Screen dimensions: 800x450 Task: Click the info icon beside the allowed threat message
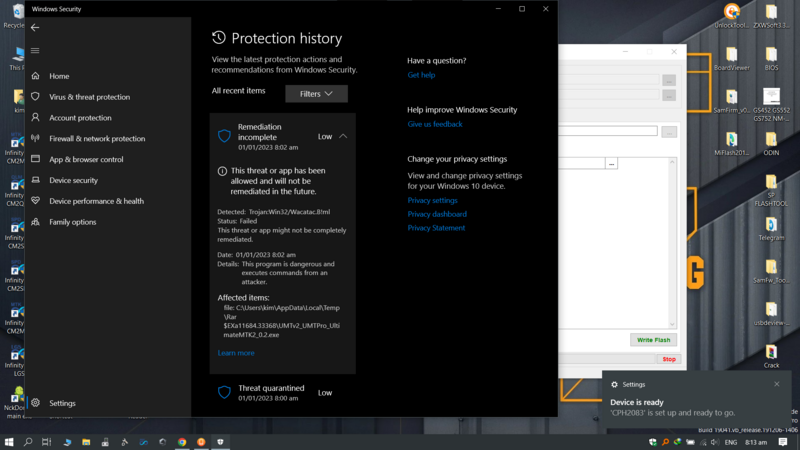click(222, 171)
